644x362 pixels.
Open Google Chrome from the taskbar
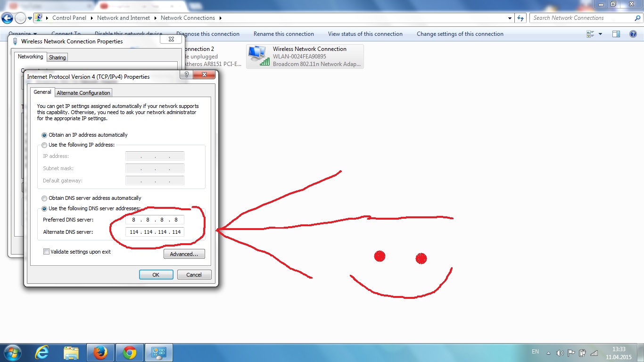(130, 353)
